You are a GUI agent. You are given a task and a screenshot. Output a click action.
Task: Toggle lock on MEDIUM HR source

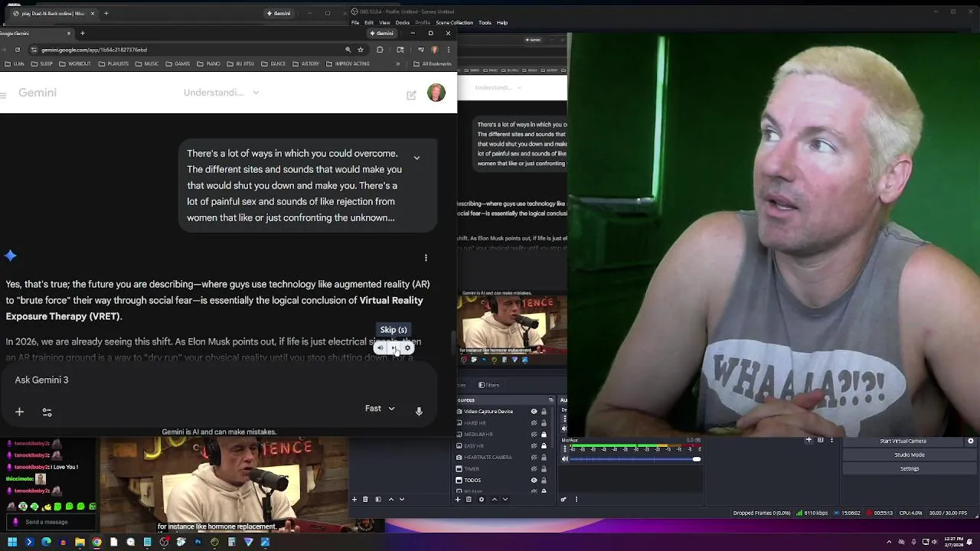[x=544, y=435]
